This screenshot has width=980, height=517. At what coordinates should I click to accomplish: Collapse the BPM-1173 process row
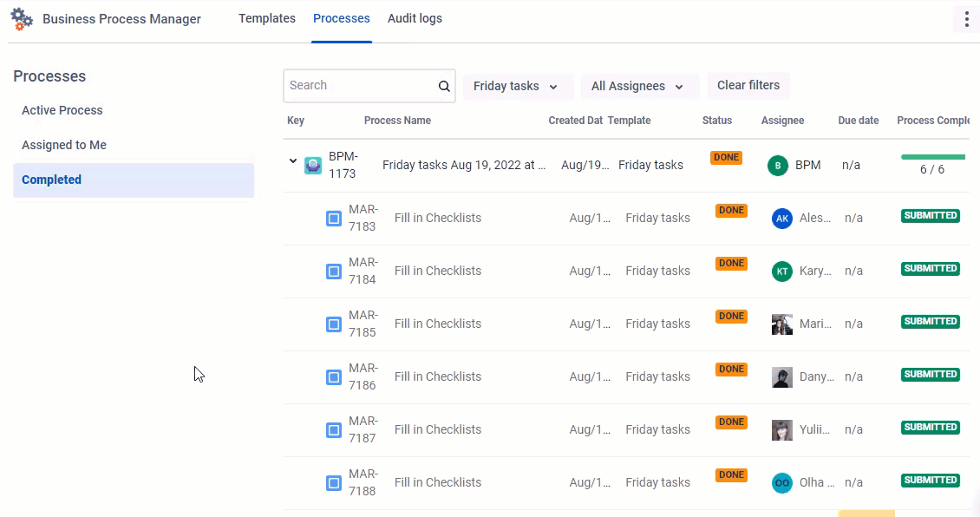pos(293,162)
